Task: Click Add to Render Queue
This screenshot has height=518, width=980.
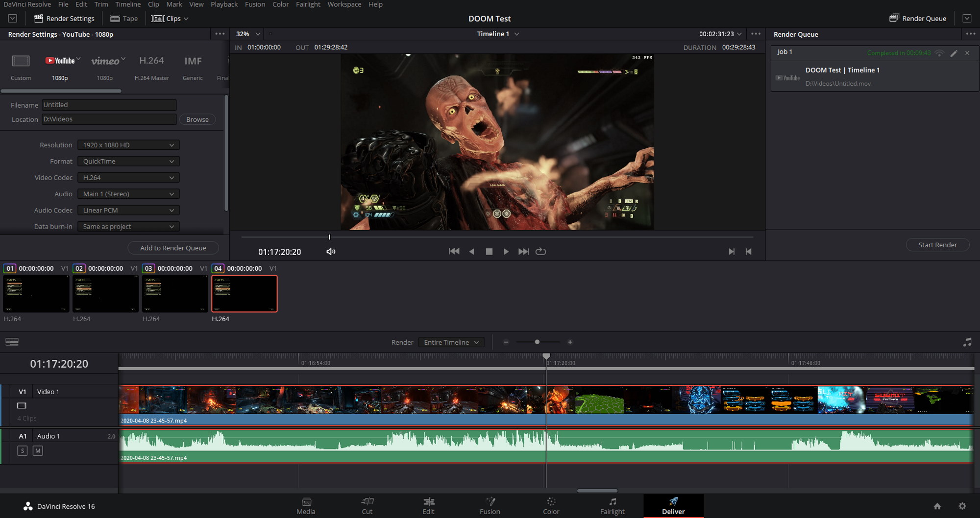Action: click(x=173, y=248)
